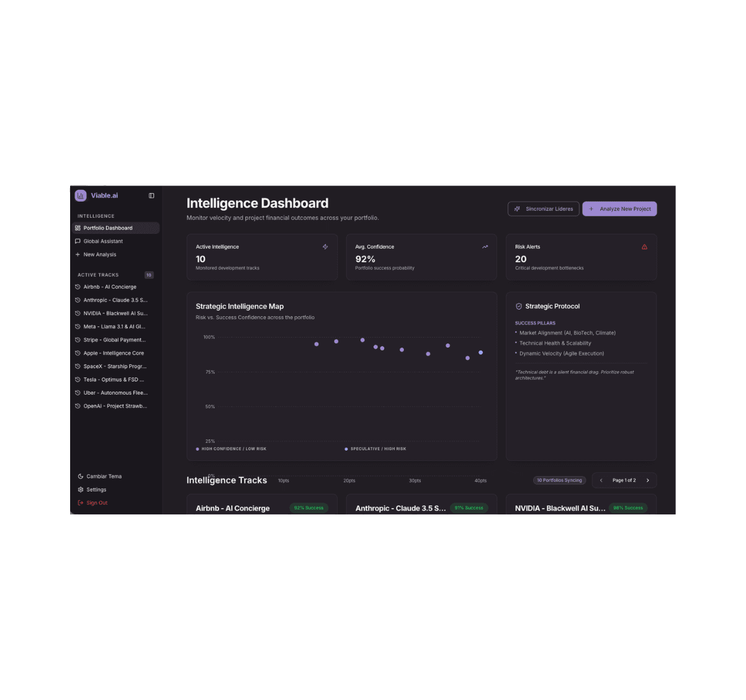Open the Anthropic - Claude 3.5 track card
Screen dimensions: 746x700
click(x=421, y=505)
